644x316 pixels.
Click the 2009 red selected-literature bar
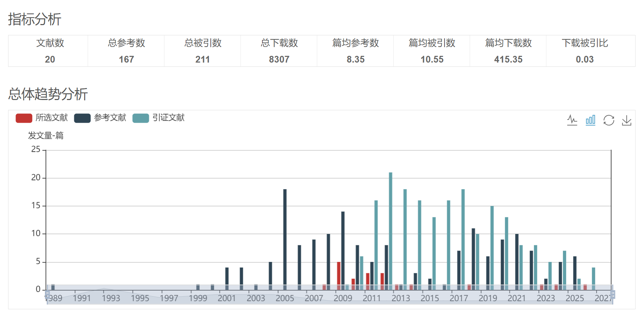coord(338,276)
